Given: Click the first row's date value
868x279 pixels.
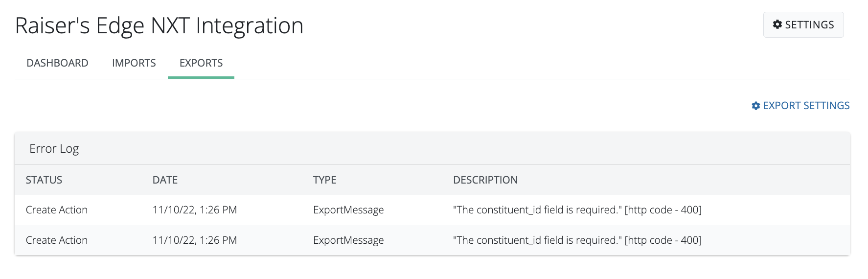Looking at the screenshot, I should point(195,210).
